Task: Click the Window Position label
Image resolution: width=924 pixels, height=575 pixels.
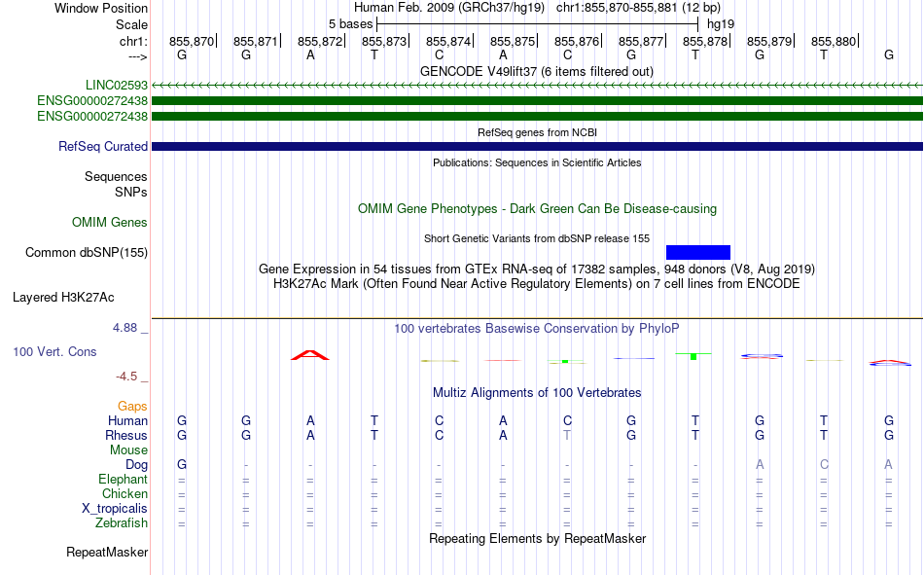Action: (x=101, y=8)
